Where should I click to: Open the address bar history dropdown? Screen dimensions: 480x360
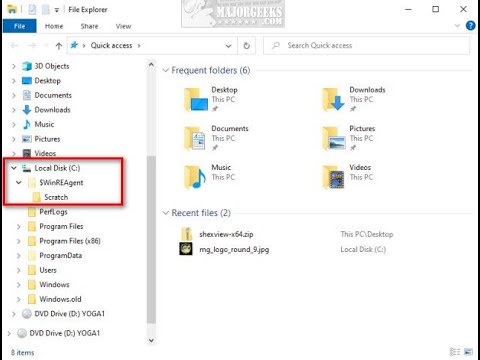pyautogui.click(x=228, y=46)
